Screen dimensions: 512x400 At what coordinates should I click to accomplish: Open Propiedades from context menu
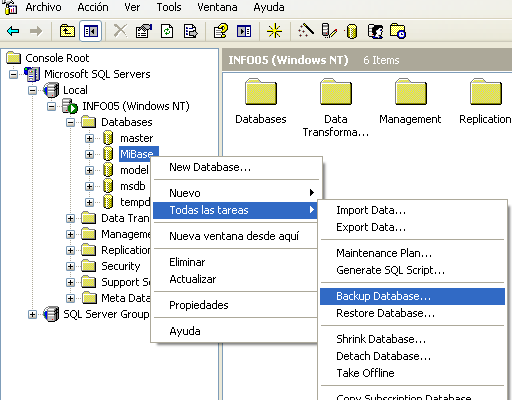(x=236, y=305)
